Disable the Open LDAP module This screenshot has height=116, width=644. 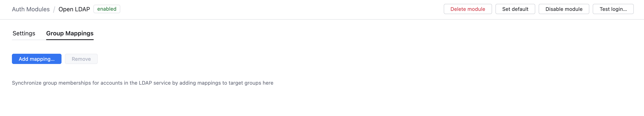coord(564,9)
